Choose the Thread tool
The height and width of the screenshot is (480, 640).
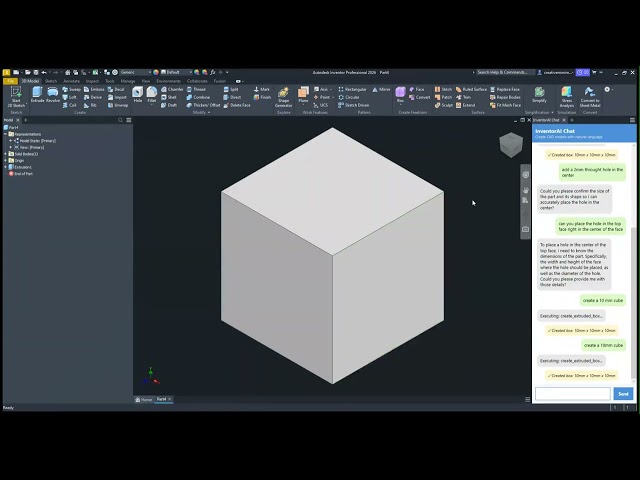[x=196, y=89]
